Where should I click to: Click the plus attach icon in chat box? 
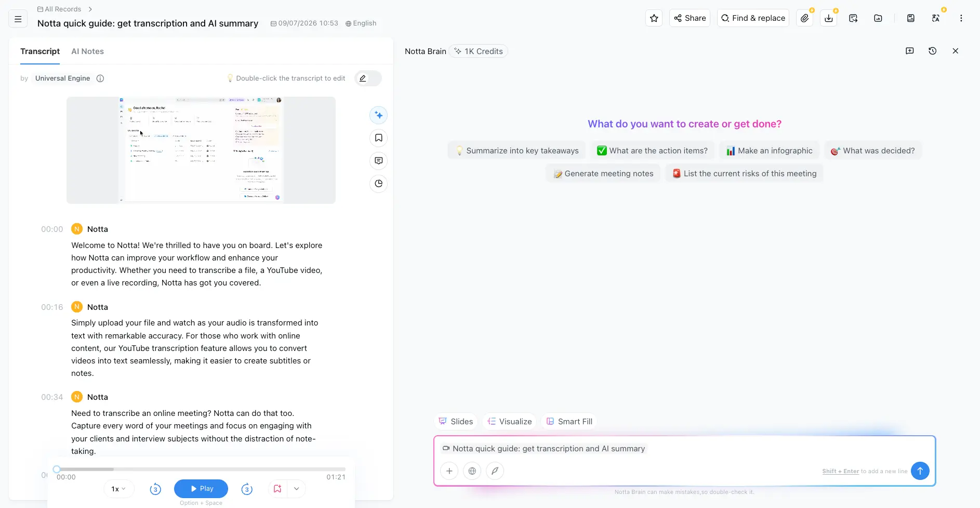449,471
